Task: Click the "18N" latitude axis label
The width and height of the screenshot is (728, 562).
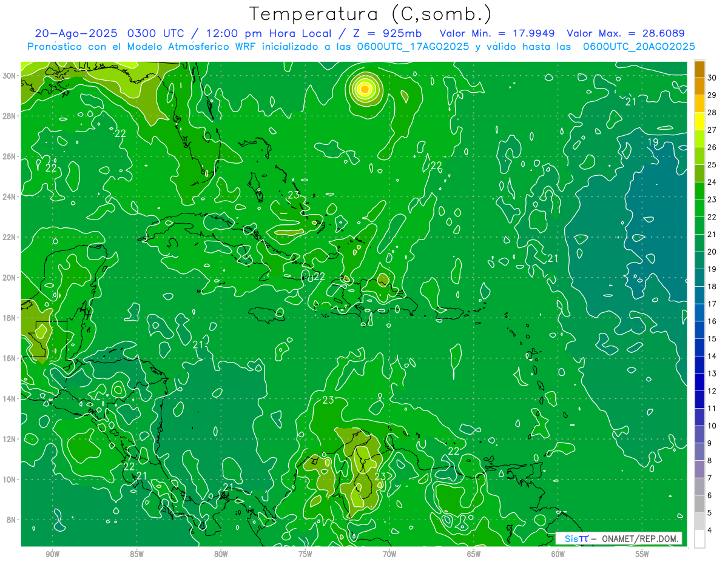Action: (x=9, y=318)
